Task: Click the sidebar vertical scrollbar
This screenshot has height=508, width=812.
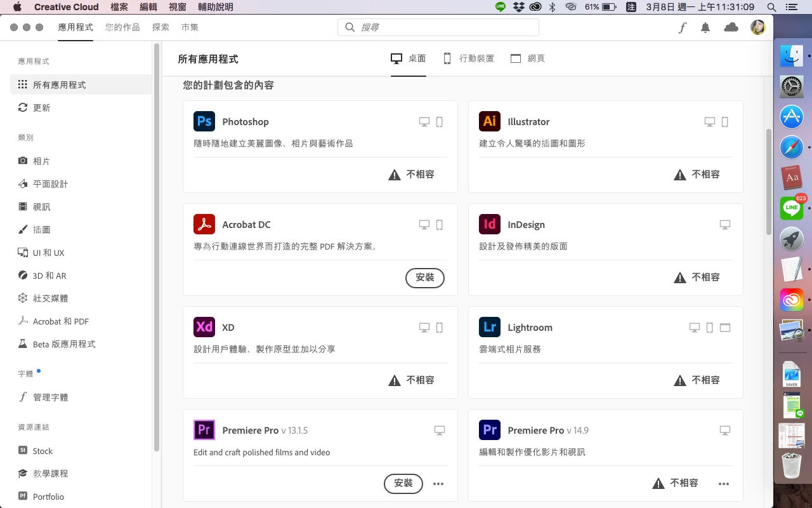Action: point(157,248)
